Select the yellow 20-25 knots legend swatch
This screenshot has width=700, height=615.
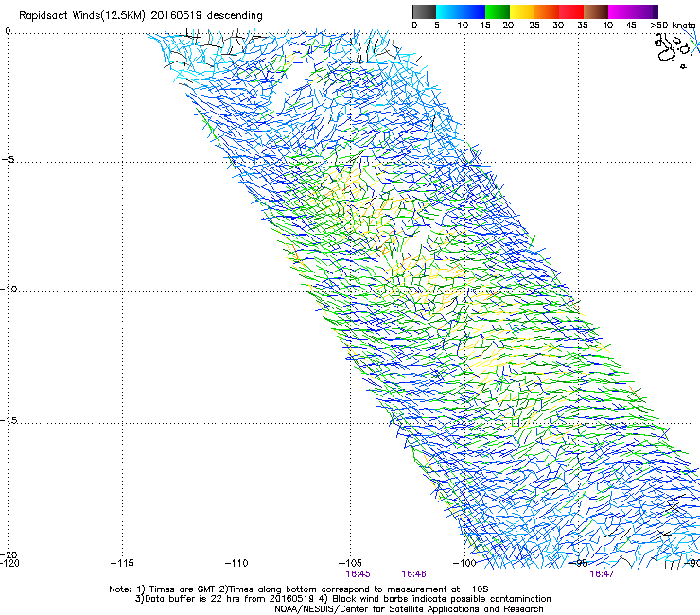click(522, 11)
